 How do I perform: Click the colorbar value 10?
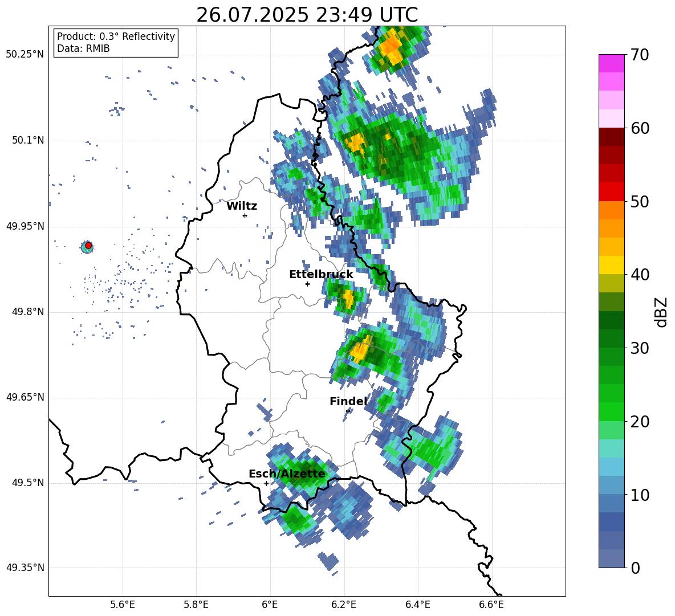(x=640, y=495)
